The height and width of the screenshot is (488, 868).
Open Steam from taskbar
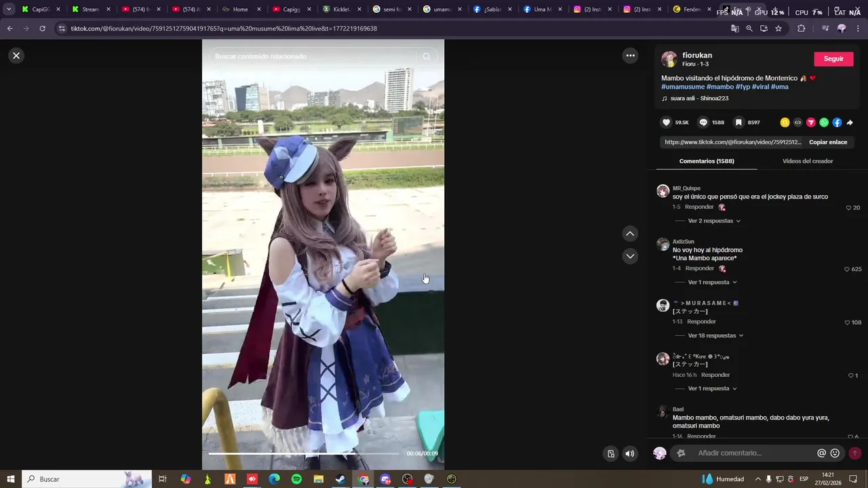tap(340, 479)
